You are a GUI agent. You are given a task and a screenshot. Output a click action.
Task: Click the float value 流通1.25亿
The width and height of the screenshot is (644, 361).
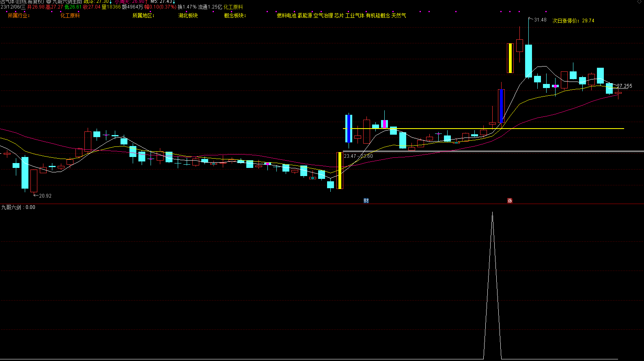tap(210, 7)
